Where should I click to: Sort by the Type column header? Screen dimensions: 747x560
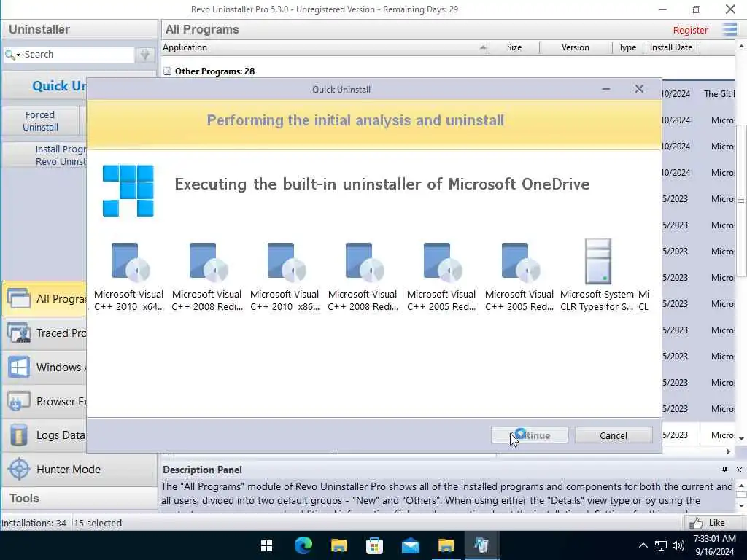click(x=627, y=47)
